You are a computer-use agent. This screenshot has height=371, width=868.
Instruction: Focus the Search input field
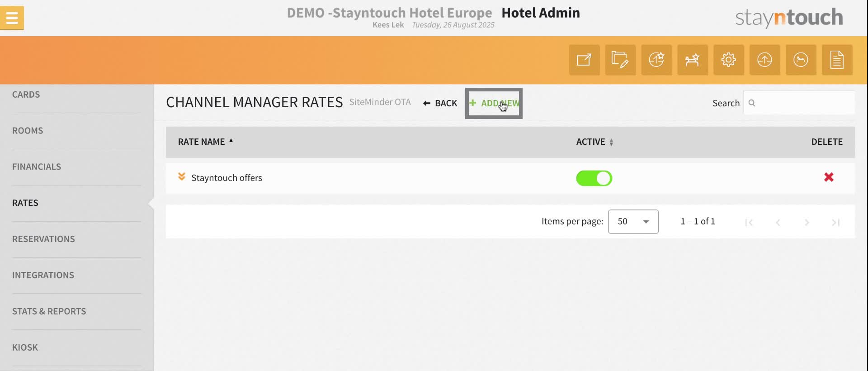tap(799, 103)
